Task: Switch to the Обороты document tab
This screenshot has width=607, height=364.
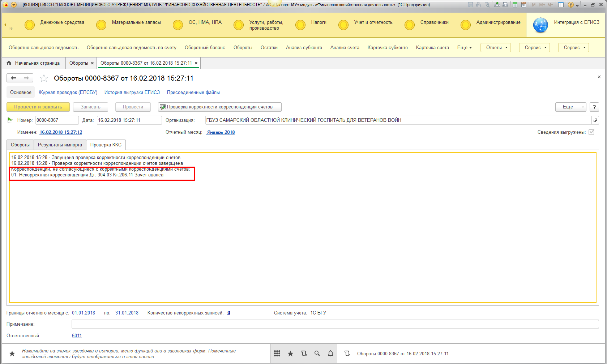Action: point(20,145)
